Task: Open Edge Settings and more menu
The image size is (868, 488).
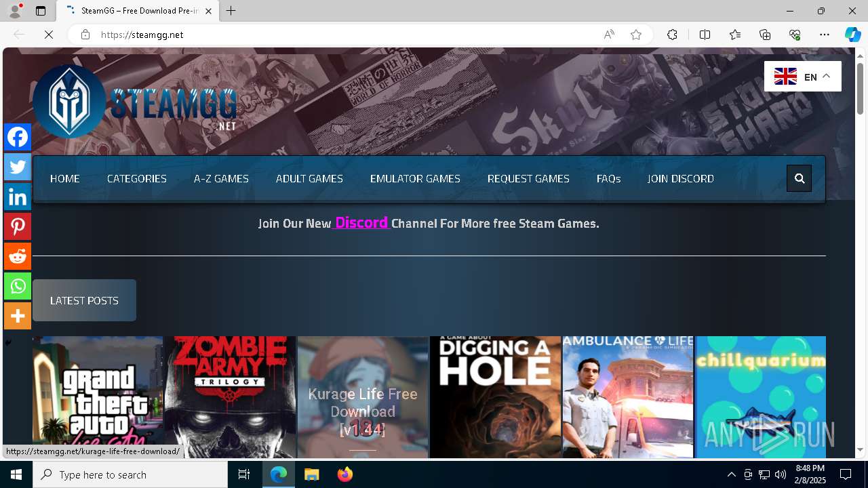Action: click(825, 35)
